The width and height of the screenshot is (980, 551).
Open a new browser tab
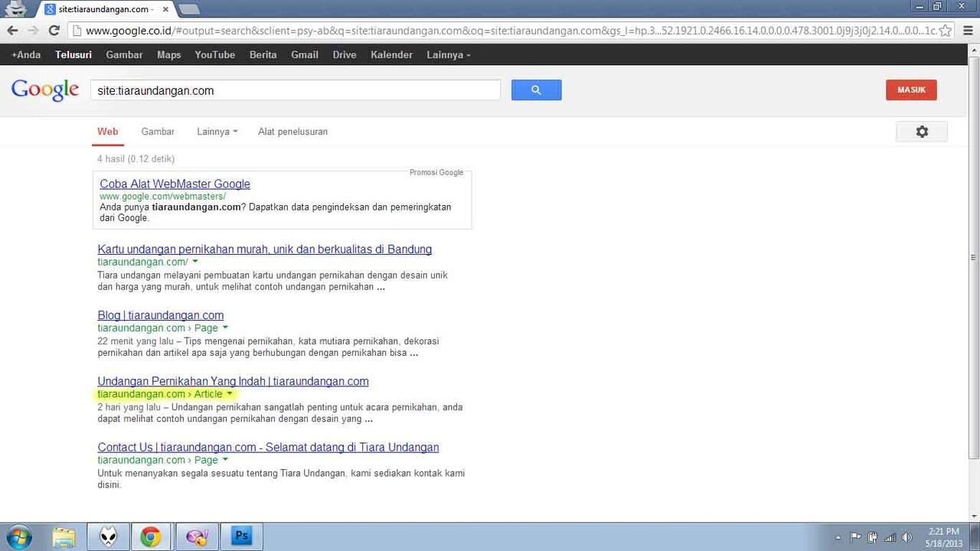click(x=188, y=9)
